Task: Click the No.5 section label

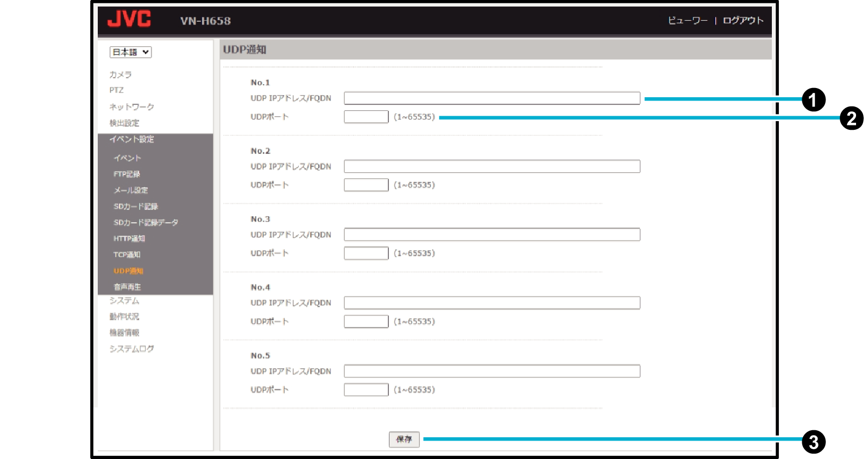Action: pos(260,356)
